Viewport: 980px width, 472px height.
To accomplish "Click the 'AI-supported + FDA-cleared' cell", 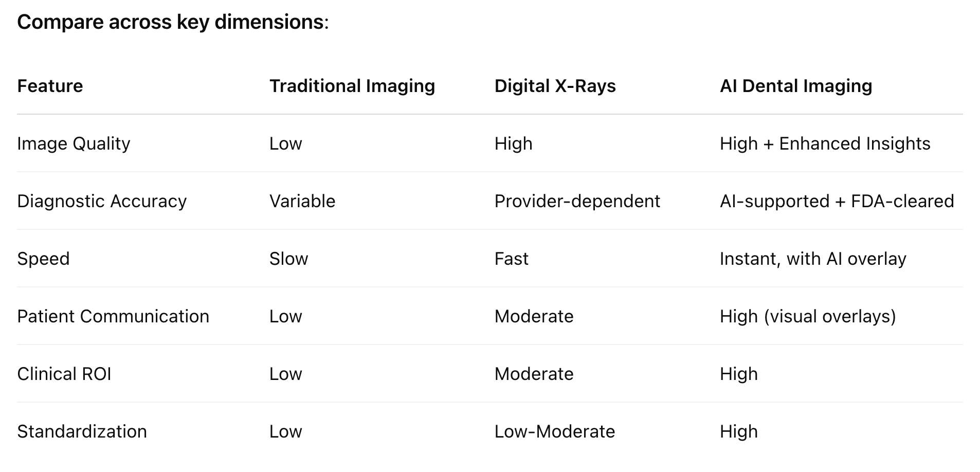I will (x=837, y=201).
